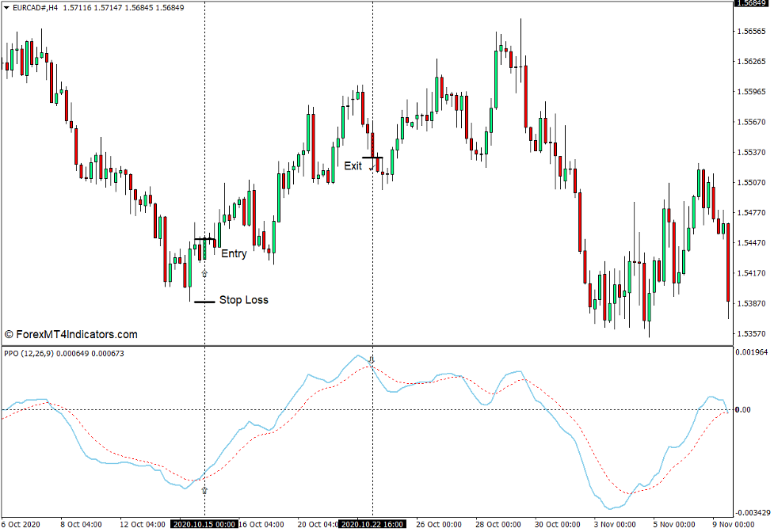Click the highlighted 2020.10.15 00:00 timeline marker
Screen dimensions: 774x532
click(x=204, y=524)
